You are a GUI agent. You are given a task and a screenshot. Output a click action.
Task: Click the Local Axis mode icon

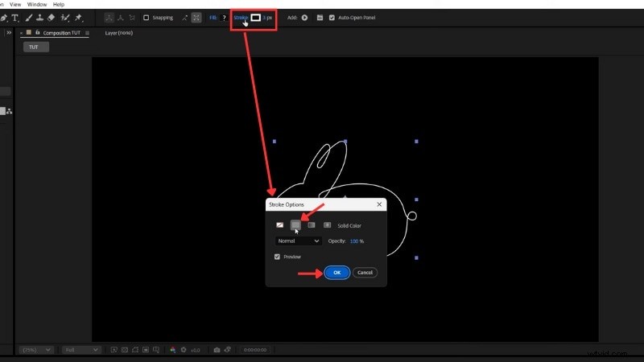click(109, 18)
